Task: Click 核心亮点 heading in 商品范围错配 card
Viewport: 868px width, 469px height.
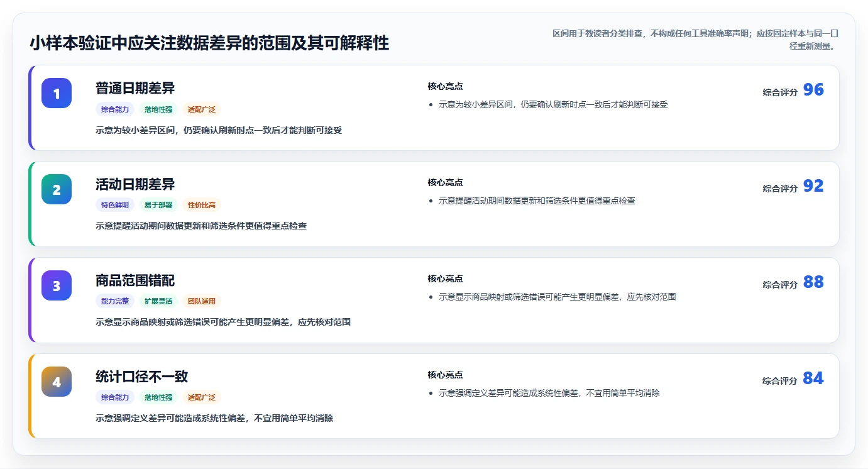Action: tap(445, 279)
